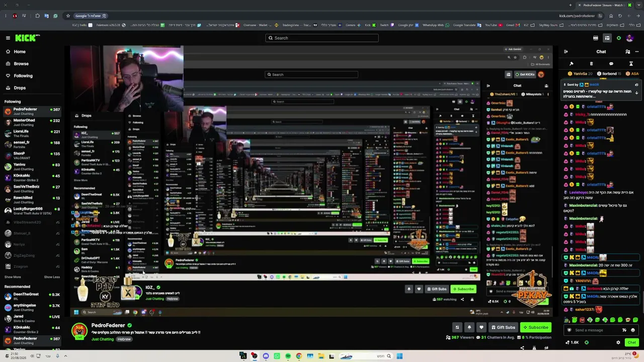Collapse following list with Show Less

point(52,277)
